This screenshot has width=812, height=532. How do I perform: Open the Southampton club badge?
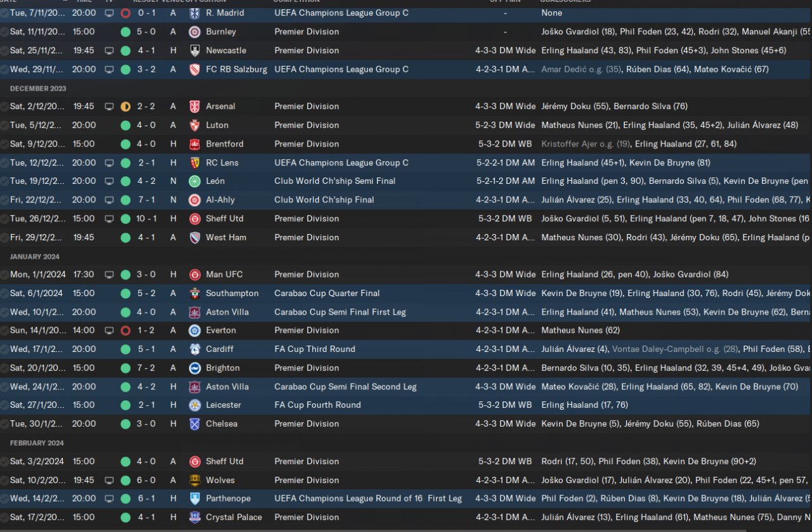point(195,294)
